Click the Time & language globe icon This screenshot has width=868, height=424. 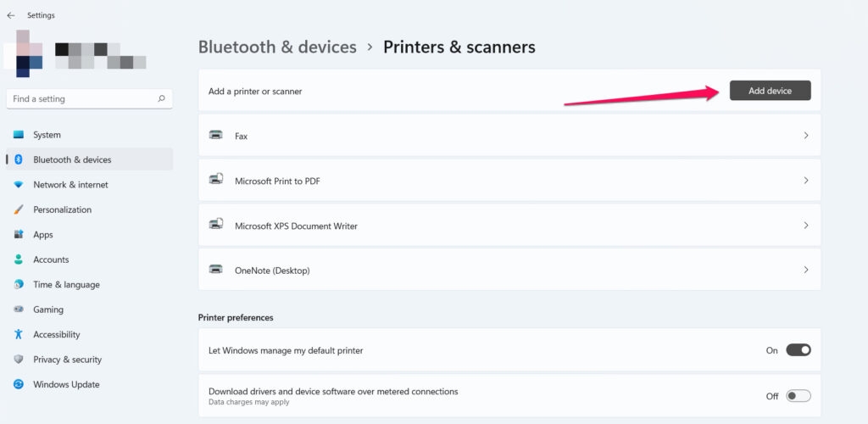tap(19, 285)
